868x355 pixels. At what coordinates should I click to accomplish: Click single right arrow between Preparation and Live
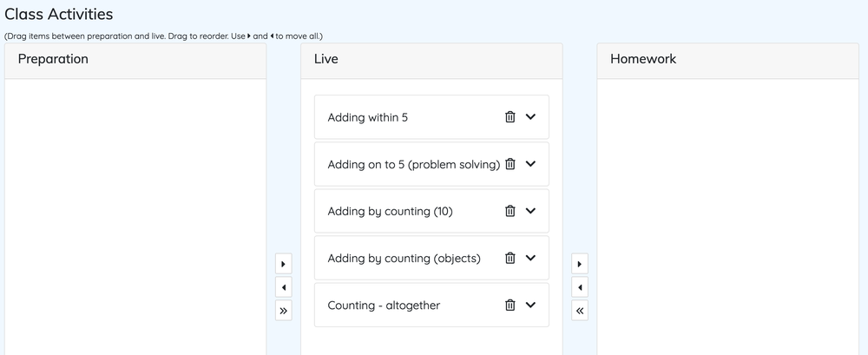[284, 263]
